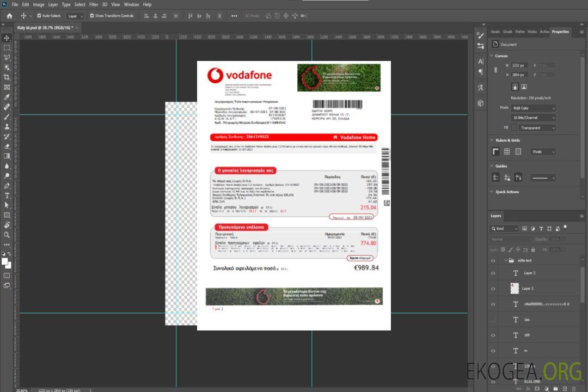Hide Layer 2 with eye icon

pos(493,273)
